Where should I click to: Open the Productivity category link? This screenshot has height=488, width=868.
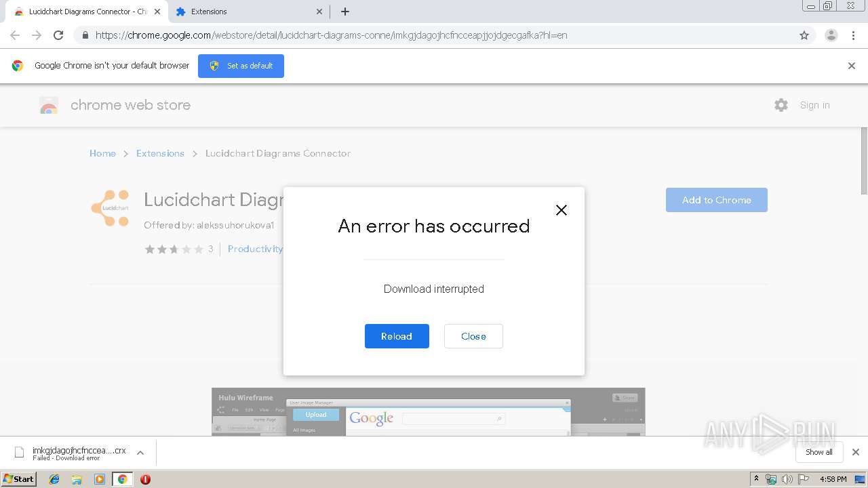click(x=255, y=249)
